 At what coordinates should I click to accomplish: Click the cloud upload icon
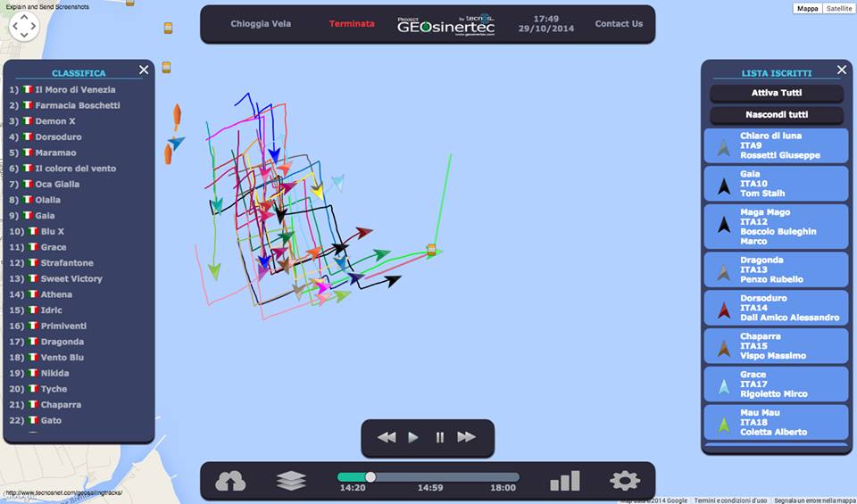click(230, 481)
